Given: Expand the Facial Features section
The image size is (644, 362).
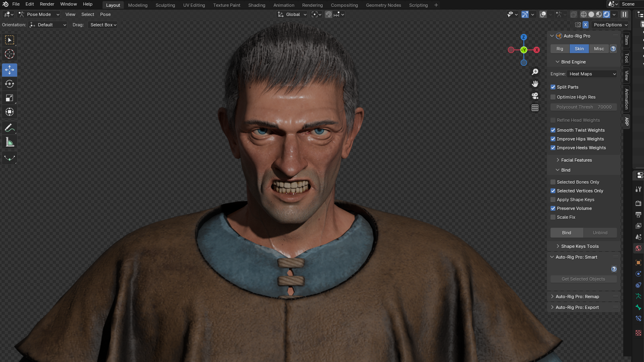Looking at the screenshot, I should (x=576, y=160).
